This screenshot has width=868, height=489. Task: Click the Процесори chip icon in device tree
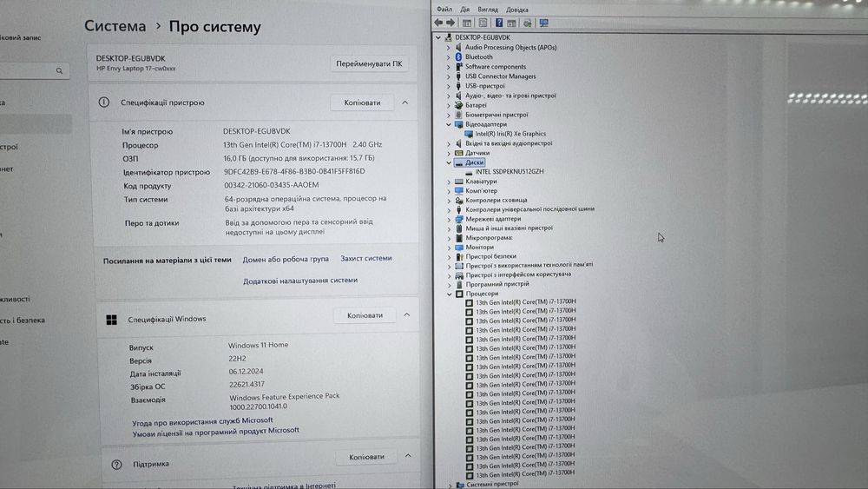pyautogui.click(x=459, y=294)
